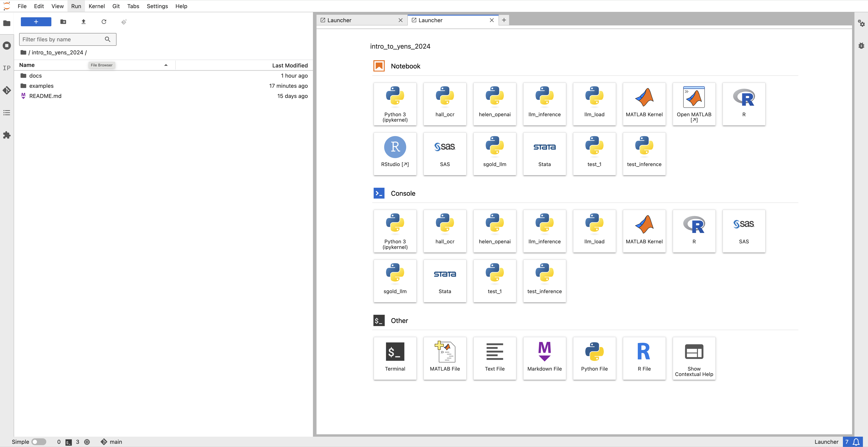Click the Upload Files arrow icon
This screenshot has height=447, width=868.
tap(84, 22)
